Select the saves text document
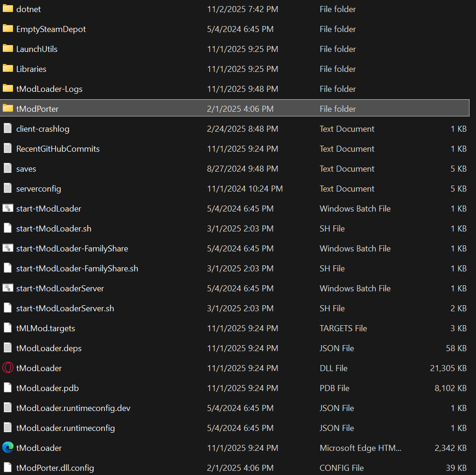The height and width of the screenshot is (475, 476). coord(26,168)
